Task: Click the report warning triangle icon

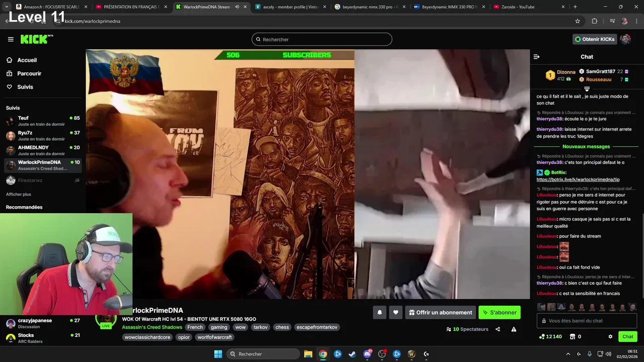Action: [x=514, y=329]
